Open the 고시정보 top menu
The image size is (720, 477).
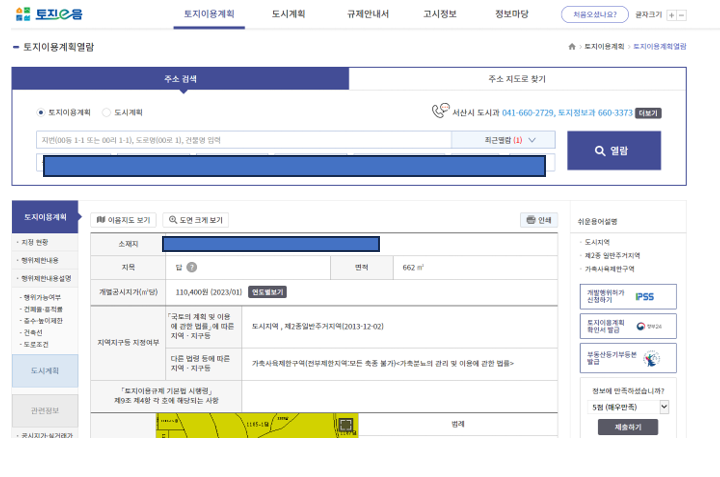tap(440, 14)
